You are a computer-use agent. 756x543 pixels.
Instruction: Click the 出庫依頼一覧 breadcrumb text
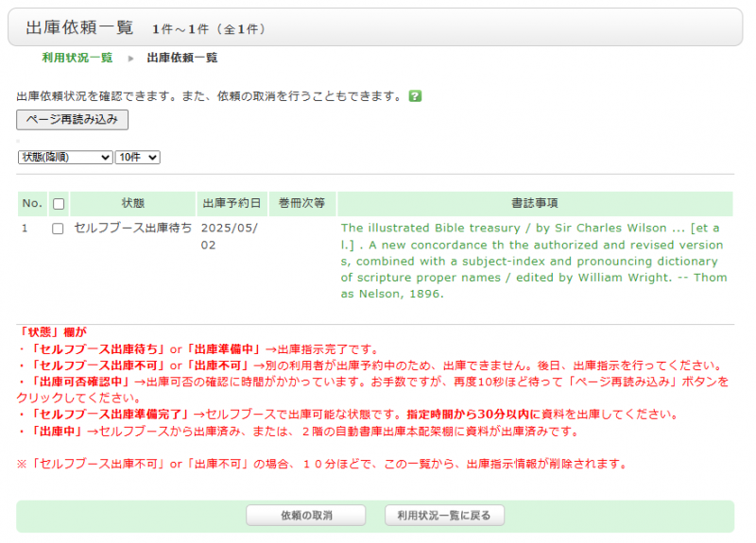tap(182, 58)
